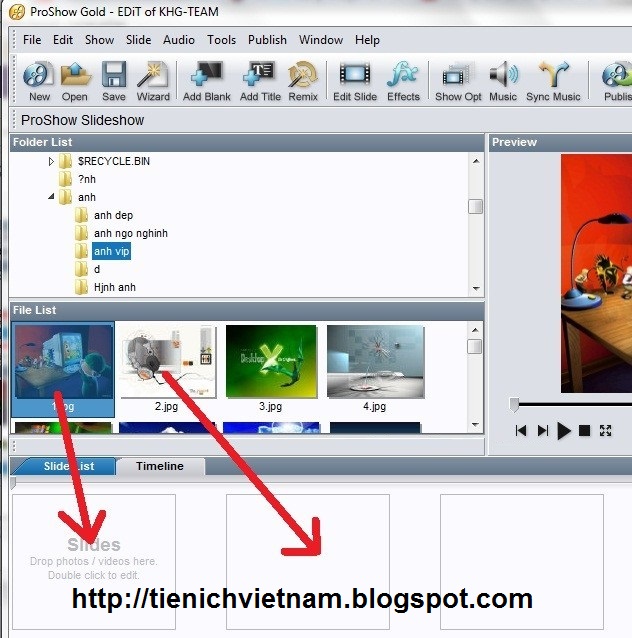Click the Preview image pane
Image resolution: width=632 pixels, height=638 pixels.
tap(596, 273)
